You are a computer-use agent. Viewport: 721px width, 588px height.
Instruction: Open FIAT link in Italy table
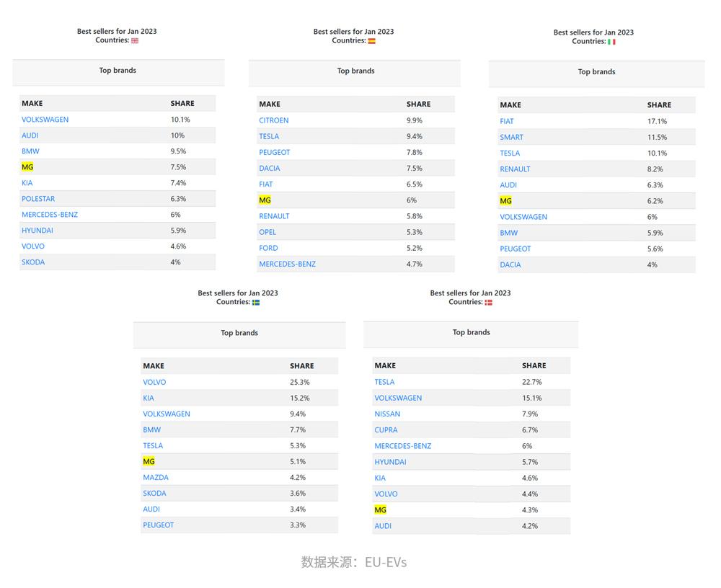[507, 121]
